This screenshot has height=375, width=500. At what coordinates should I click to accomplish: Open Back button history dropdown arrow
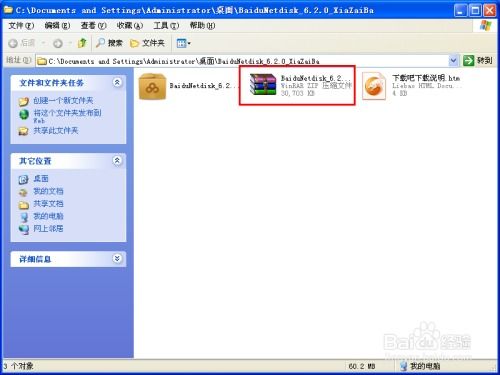tap(44, 43)
